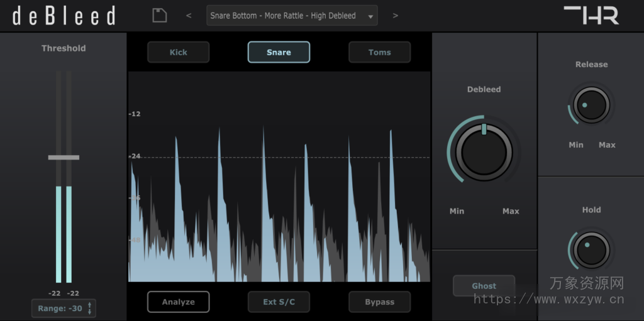Screen dimensions: 644x321
Task: Go to previous preset with left arrow
Action: [189, 16]
